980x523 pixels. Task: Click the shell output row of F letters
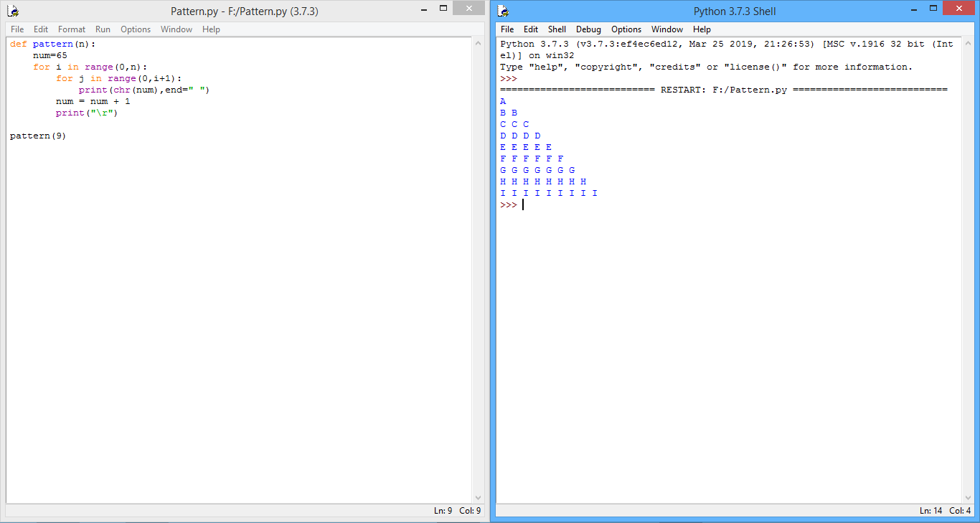click(532, 159)
